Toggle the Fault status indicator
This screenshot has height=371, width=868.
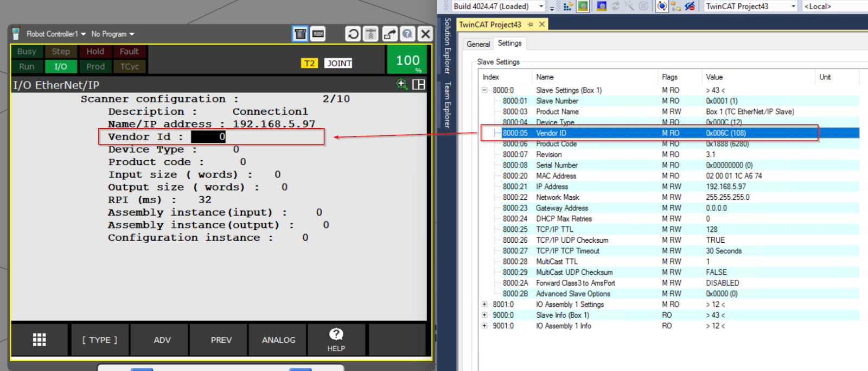pyautogui.click(x=129, y=51)
